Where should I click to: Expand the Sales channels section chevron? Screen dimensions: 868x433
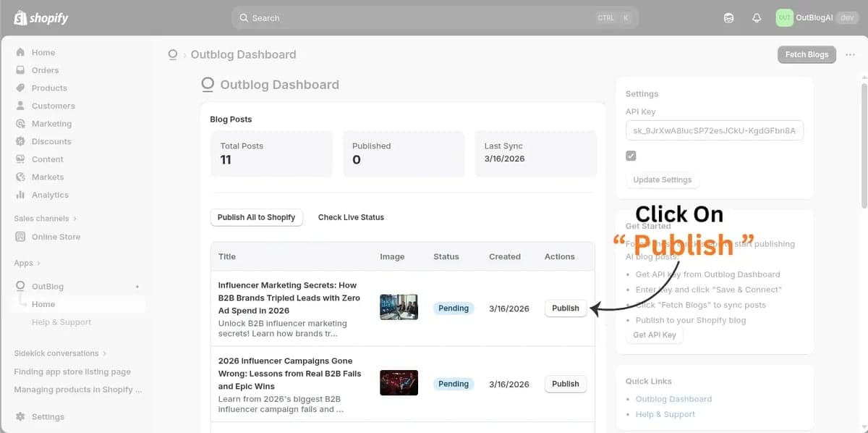[75, 219]
